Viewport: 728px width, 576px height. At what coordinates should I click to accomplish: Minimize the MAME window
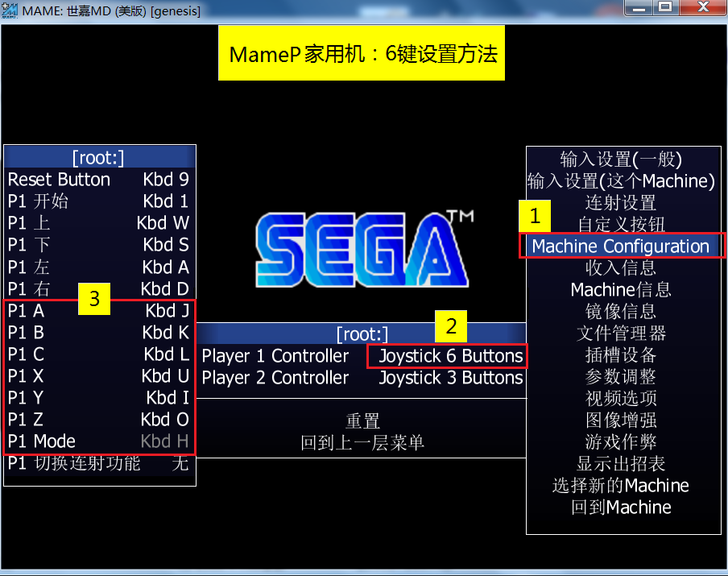pyautogui.click(x=639, y=7)
